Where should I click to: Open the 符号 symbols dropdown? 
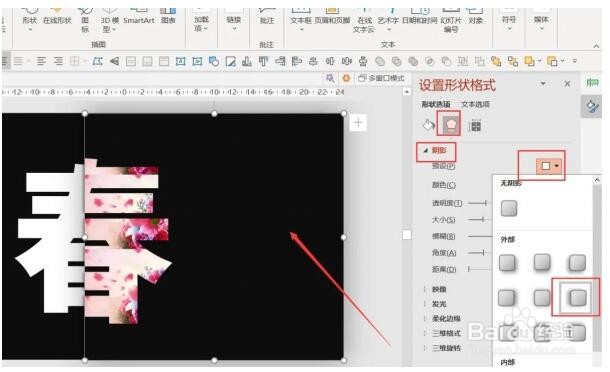pyautogui.click(x=509, y=20)
